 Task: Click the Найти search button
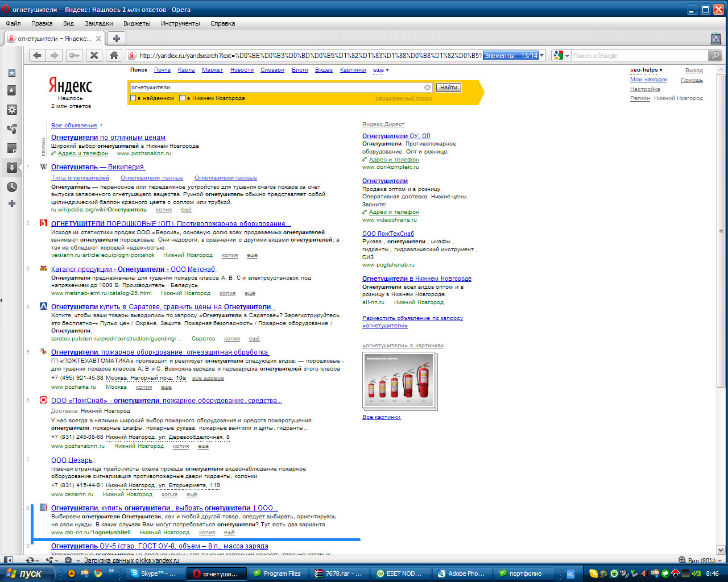point(448,88)
